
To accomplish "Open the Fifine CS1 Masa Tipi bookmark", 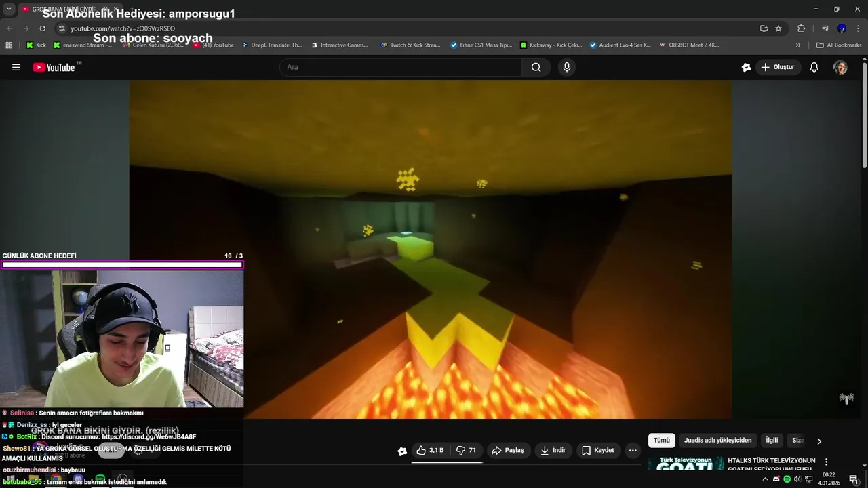I will (481, 45).
